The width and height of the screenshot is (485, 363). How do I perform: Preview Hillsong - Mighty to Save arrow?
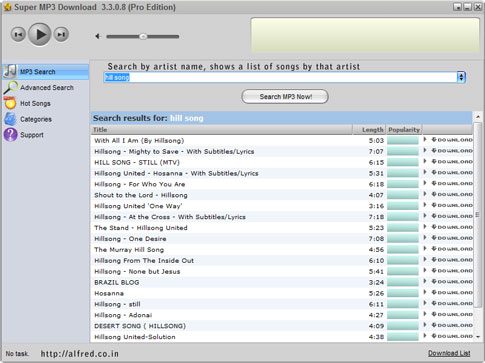coord(425,150)
